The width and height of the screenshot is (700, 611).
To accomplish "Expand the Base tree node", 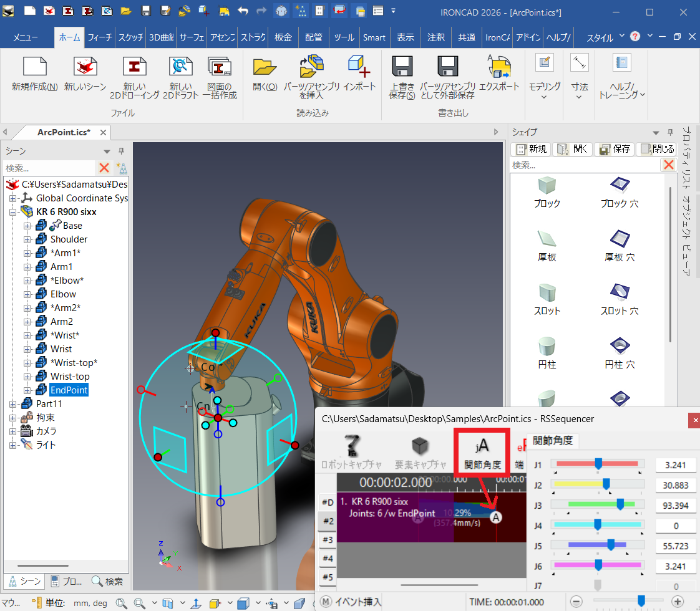I will point(27,226).
